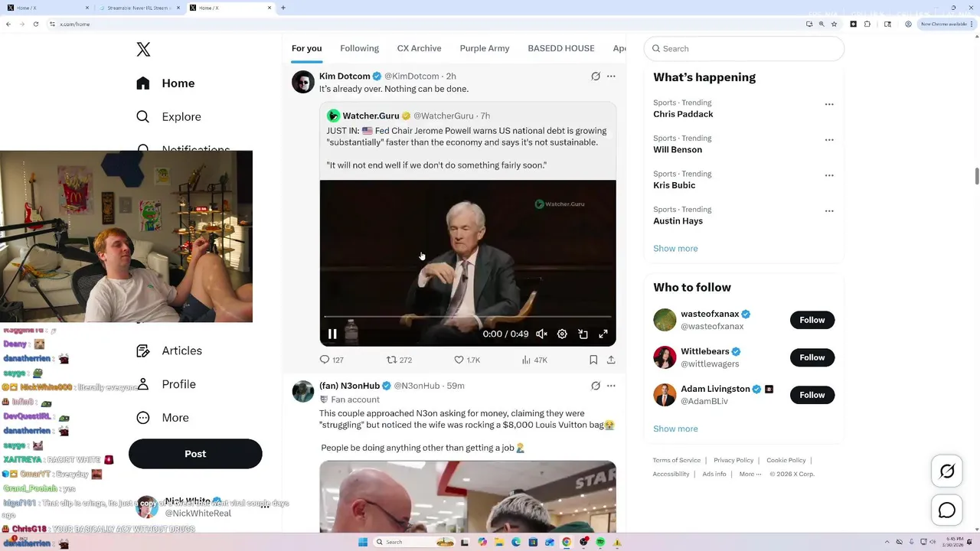View analytics for post (47K)
Viewport: 980px width, 551px height.
(x=534, y=360)
